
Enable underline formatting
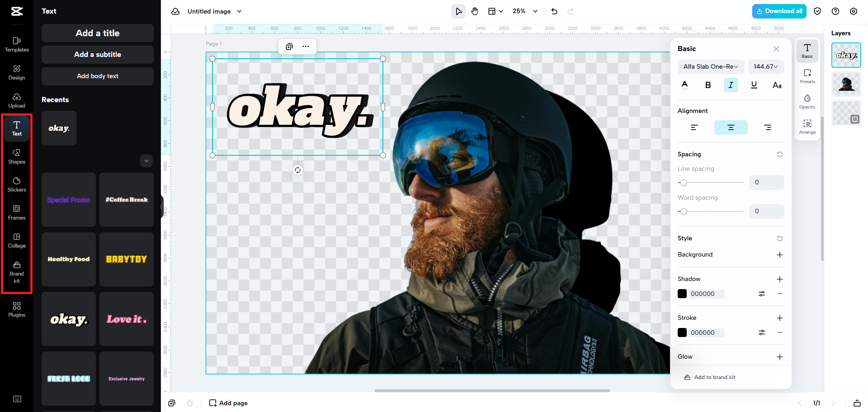tap(754, 84)
